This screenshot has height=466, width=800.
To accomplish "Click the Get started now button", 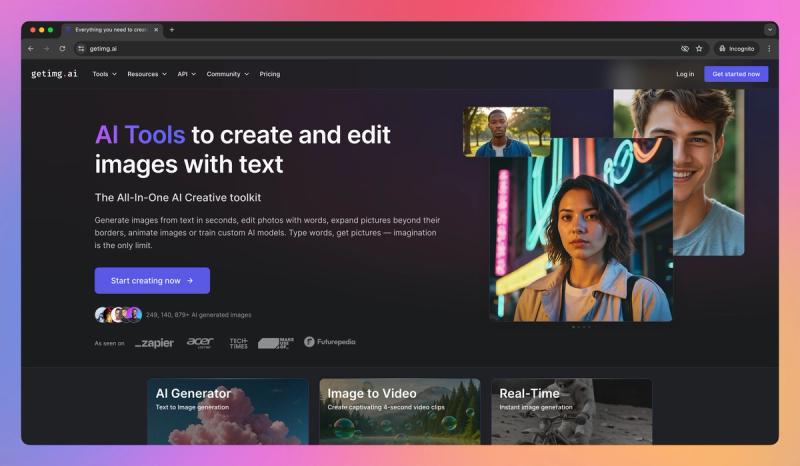I will coord(736,74).
